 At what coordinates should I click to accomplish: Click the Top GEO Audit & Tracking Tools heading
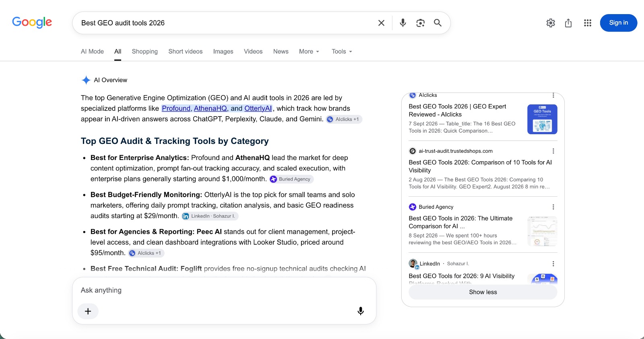tap(175, 141)
